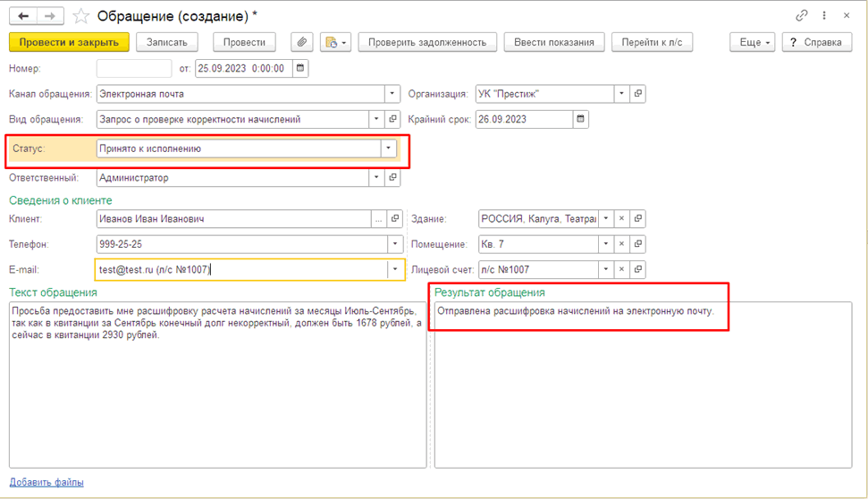The height and width of the screenshot is (499, 868).
Task: Add form to favorites with star icon
Action: 81,16
